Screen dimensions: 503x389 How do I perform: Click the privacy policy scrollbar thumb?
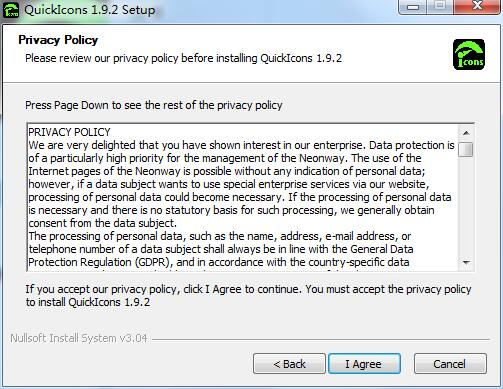(466, 149)
